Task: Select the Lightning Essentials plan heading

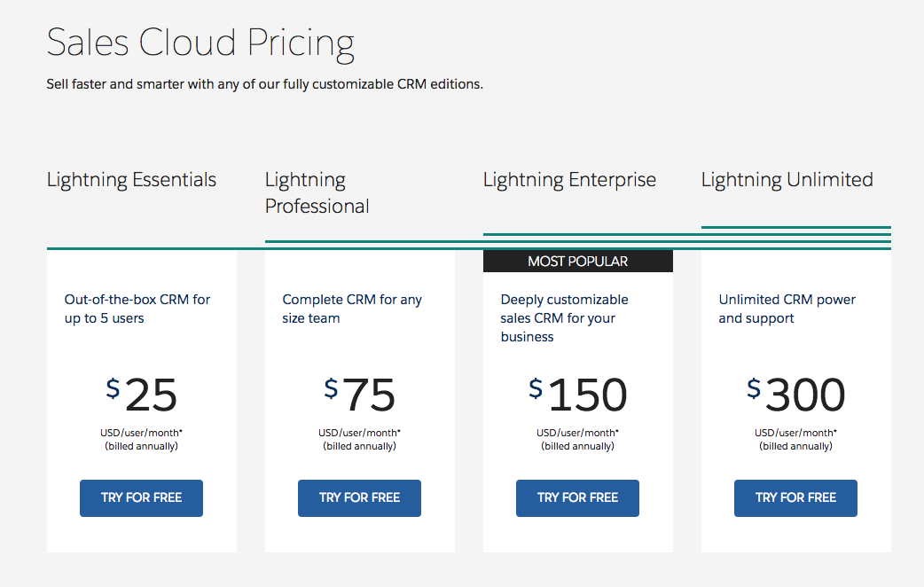Action: tap(131, 180)
